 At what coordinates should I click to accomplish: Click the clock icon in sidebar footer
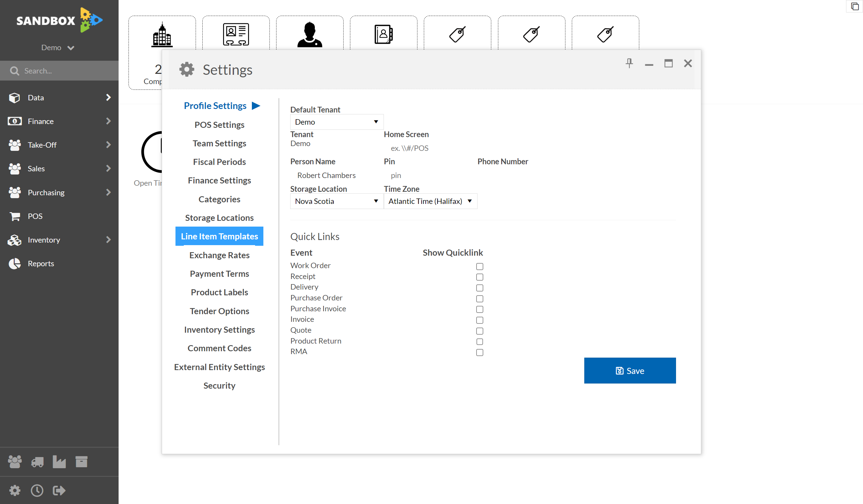[x=37, y=491]
